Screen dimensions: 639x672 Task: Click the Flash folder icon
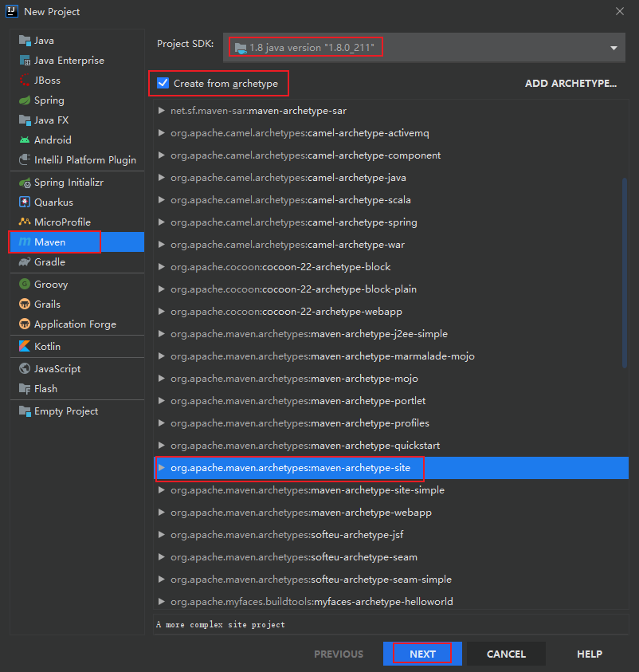pyautogui.click(x=25, y=389)
